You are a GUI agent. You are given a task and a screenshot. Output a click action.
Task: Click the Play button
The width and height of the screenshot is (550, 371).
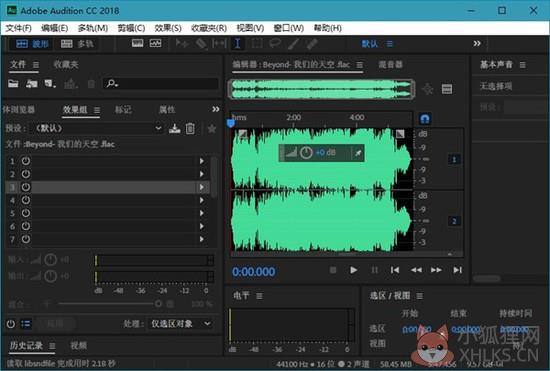click(x=354, y=270)
